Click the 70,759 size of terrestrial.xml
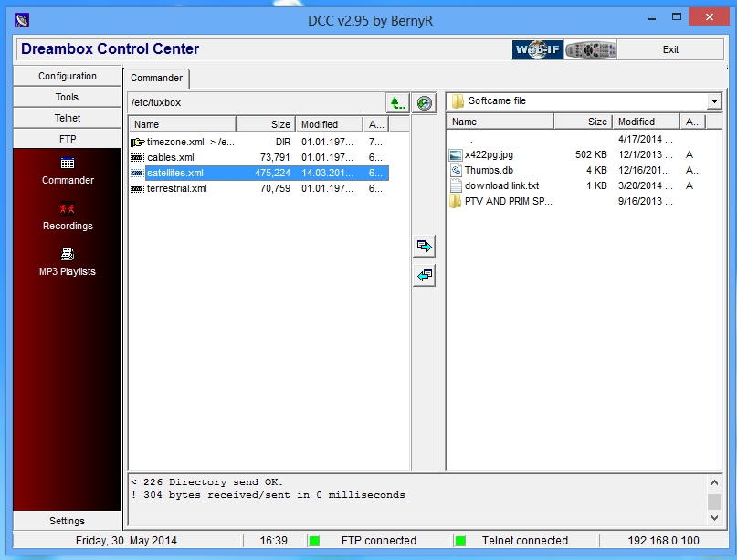The width and height of the screenshot is (737, 560). pos(275,188)
